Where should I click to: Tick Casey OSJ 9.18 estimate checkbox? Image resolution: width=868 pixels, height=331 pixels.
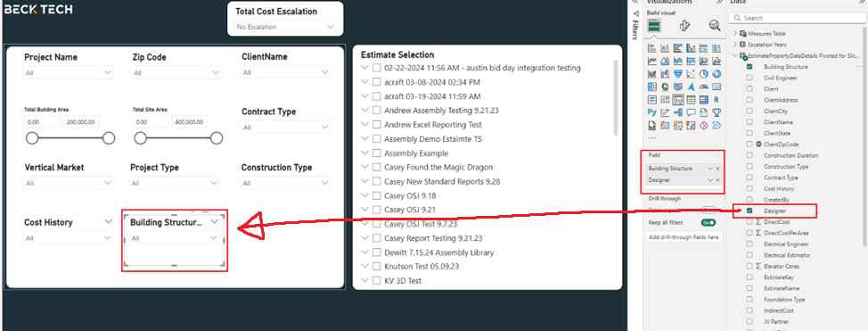pyautogui.click(x=376, y=195)
